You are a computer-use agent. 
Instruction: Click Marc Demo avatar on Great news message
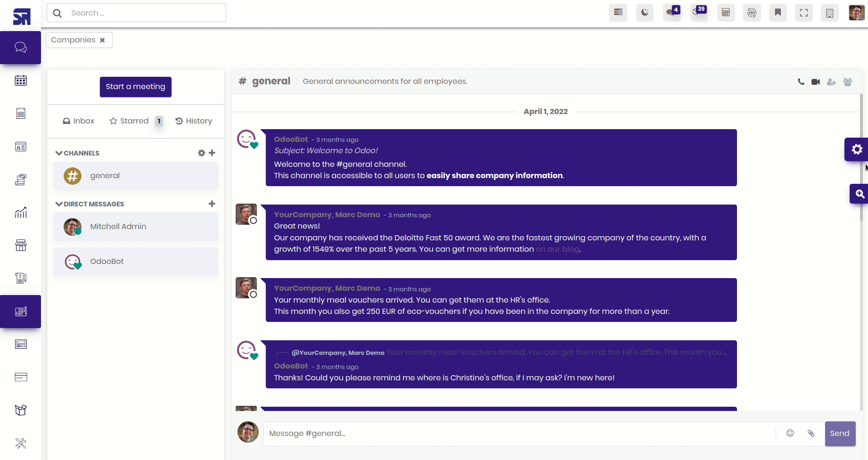[246, 214]
